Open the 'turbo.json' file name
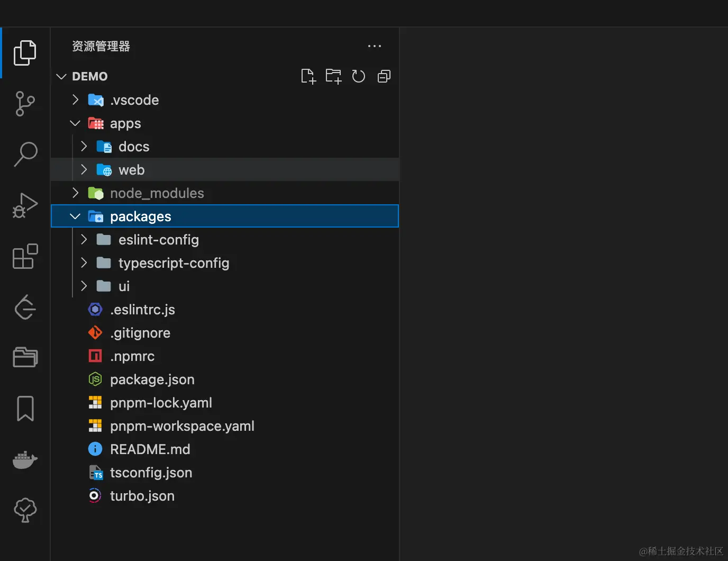Viewport: 728px width, 561px height. coord(142,496)
